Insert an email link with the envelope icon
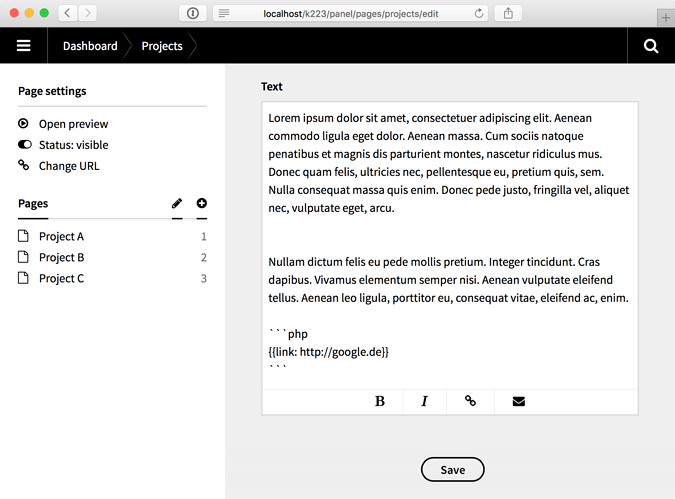675x499 pixels. (x=519, y=401)
